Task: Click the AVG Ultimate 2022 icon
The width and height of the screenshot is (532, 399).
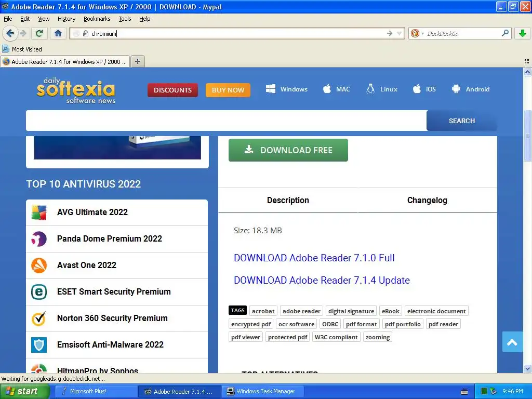Action: (38, 212)
